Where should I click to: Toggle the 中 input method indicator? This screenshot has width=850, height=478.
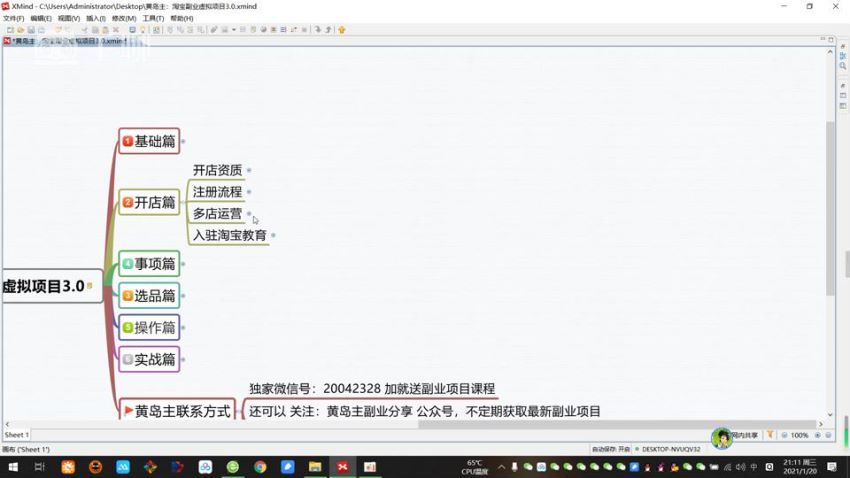(x=754, y=467)
